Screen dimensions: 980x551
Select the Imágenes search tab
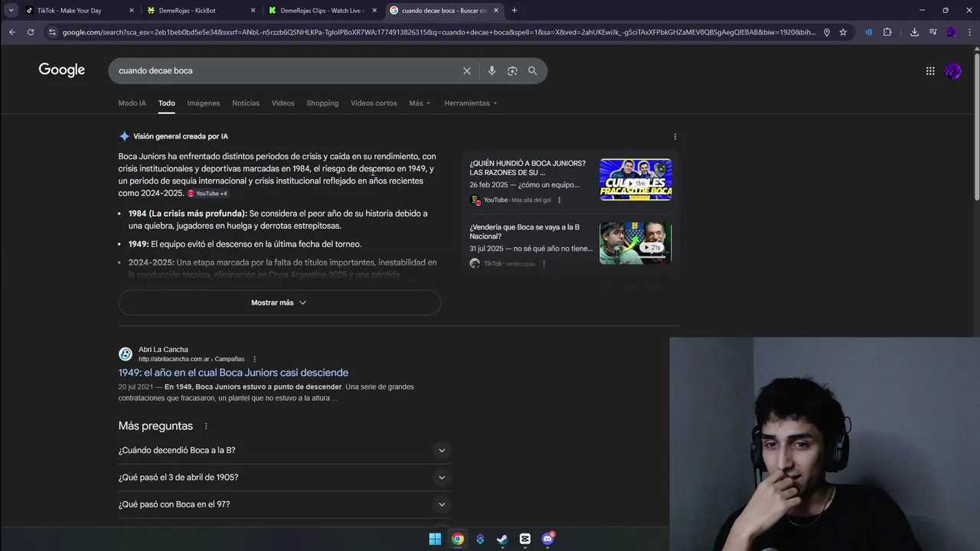point(204,103)
